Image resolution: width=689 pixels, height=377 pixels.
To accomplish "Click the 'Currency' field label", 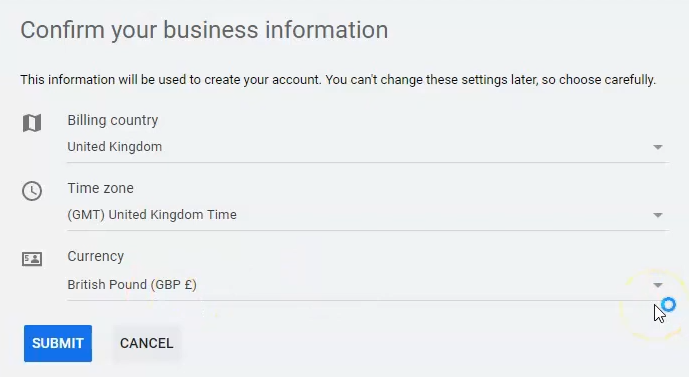I will (x=95, y=257).
